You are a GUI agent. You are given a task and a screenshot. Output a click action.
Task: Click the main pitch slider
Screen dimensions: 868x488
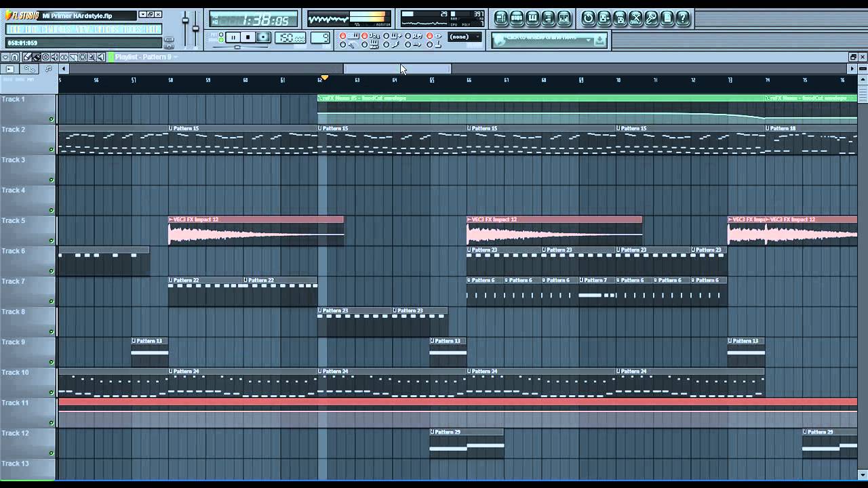coord(196,27)
